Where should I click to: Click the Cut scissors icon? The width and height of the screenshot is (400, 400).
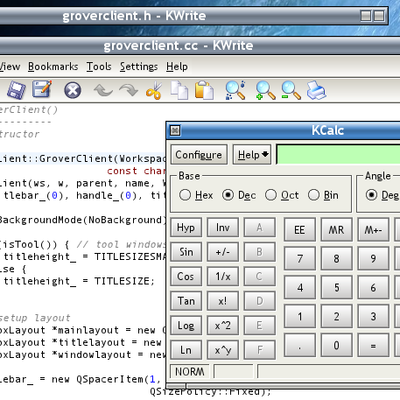pos(154,90)
